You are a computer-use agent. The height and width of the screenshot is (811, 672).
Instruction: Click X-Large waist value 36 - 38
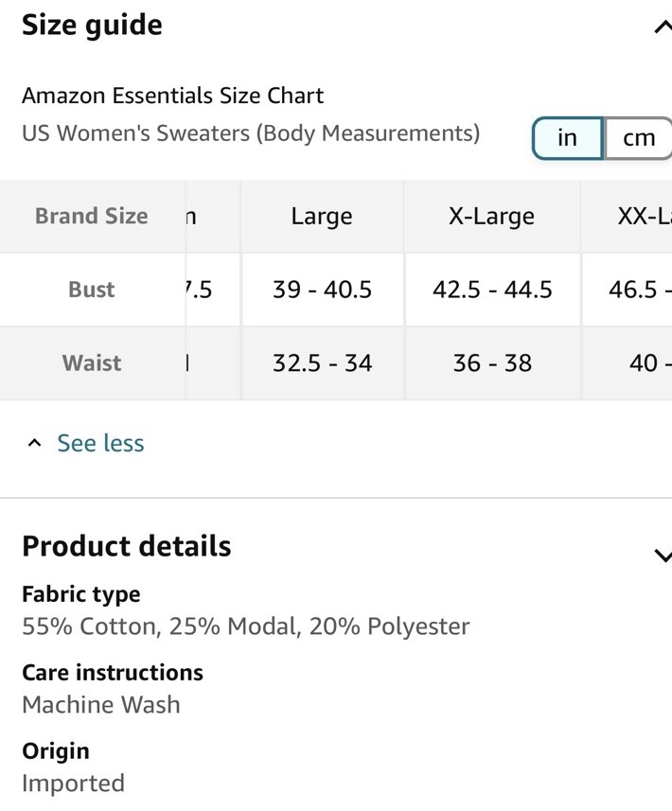[492, 363]
